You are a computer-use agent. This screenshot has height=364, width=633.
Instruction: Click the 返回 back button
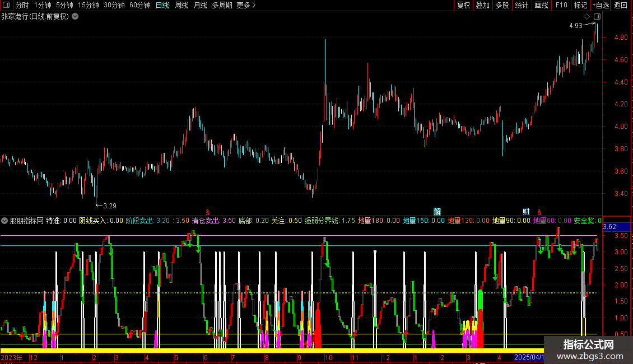pos(621,5)
